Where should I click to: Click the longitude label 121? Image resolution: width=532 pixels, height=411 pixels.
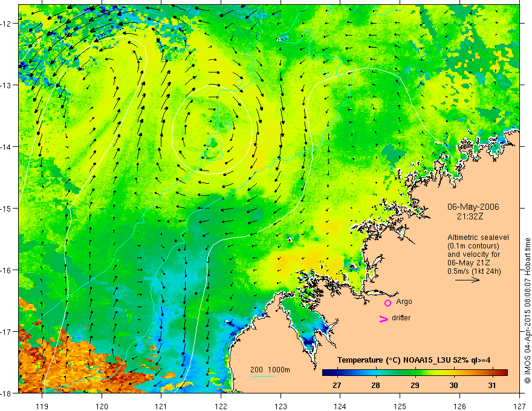coord(161,406)
